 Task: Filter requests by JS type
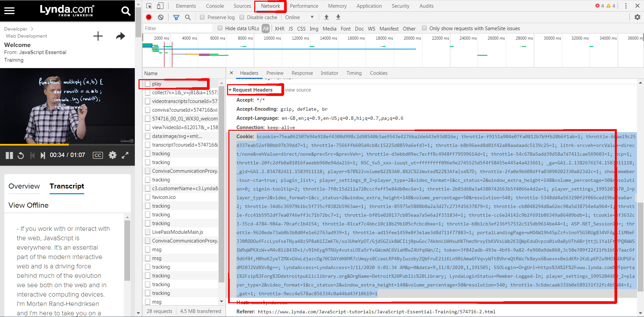pos(291,29)
